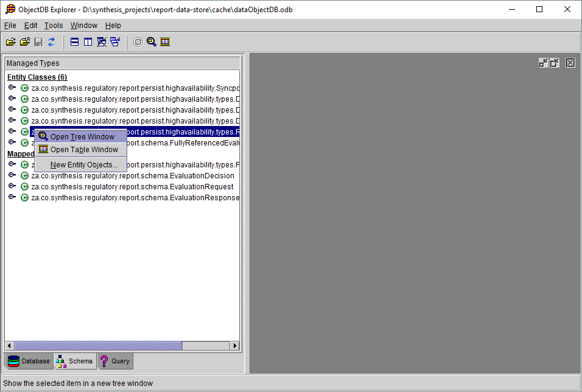Click the toolbar magnifier tree window icon
This screenshot has height=392, width=582.
tap(152, 42)
